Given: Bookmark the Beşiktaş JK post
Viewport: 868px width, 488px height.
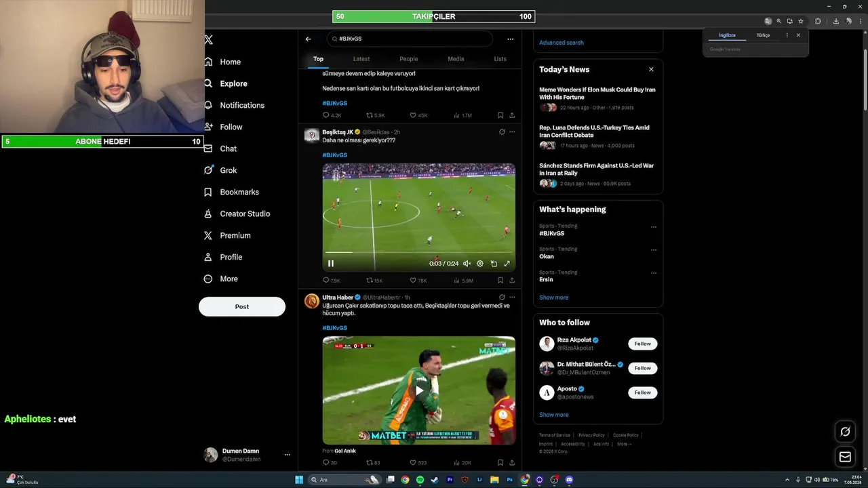Looking at the screenshot, I should [x=500, y=280].
